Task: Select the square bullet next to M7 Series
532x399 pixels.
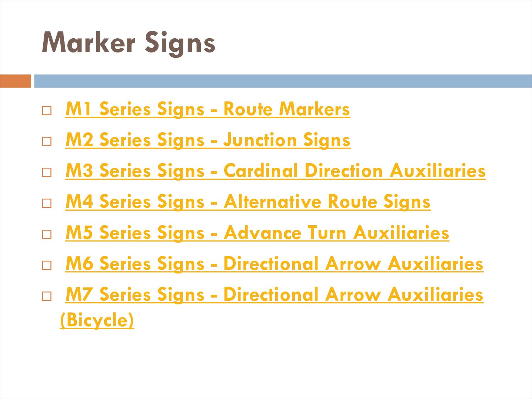Action: [47, 296]
